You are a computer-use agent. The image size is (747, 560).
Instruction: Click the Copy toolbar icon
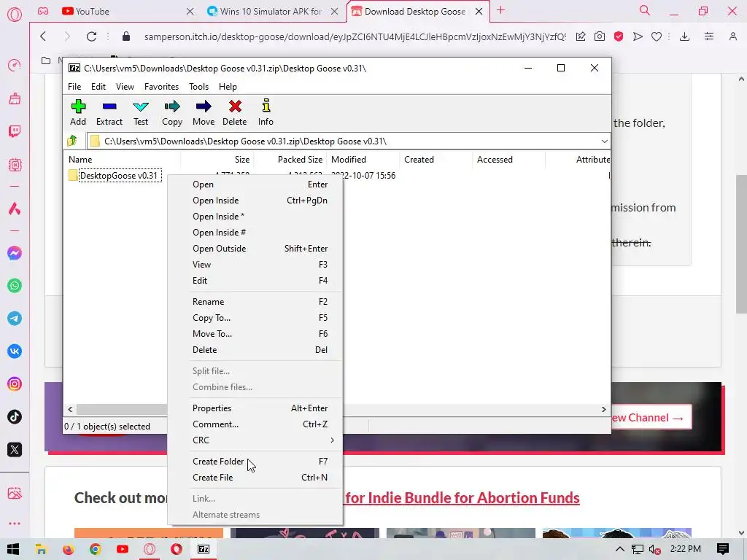click(172, 112)
